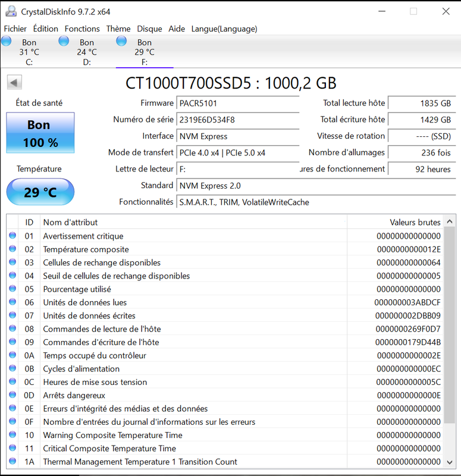461x476 pixels.
Task: Select row Commandes d'écriture de l'hôte
Action: tap(225, 342)
